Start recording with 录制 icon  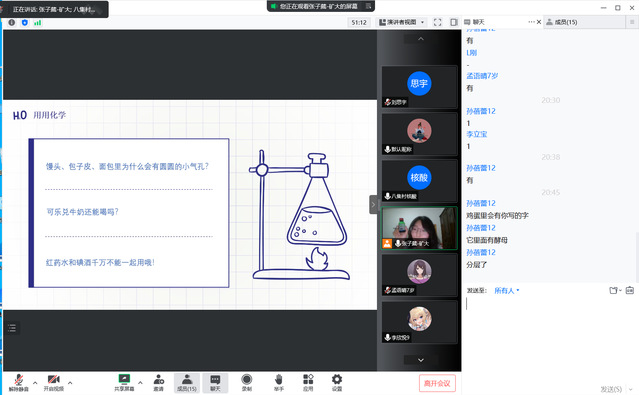[247, 382]
